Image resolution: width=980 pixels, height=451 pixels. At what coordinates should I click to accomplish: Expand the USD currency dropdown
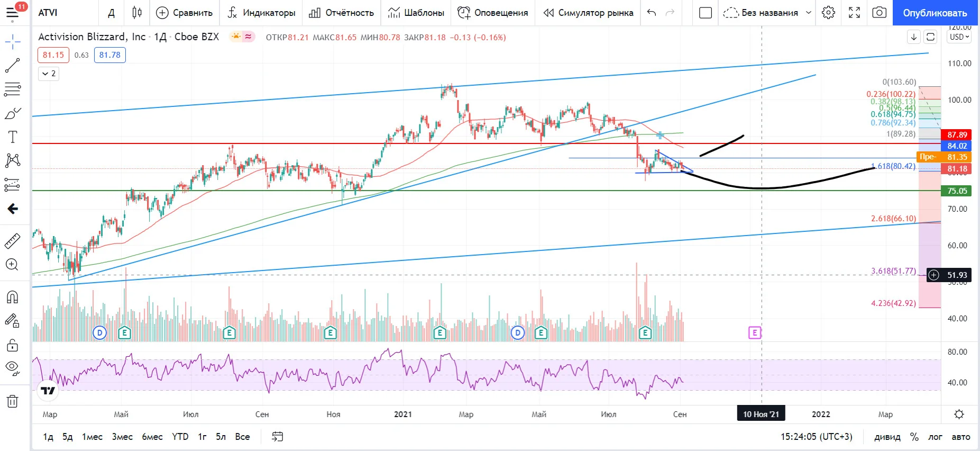point(959,37)
